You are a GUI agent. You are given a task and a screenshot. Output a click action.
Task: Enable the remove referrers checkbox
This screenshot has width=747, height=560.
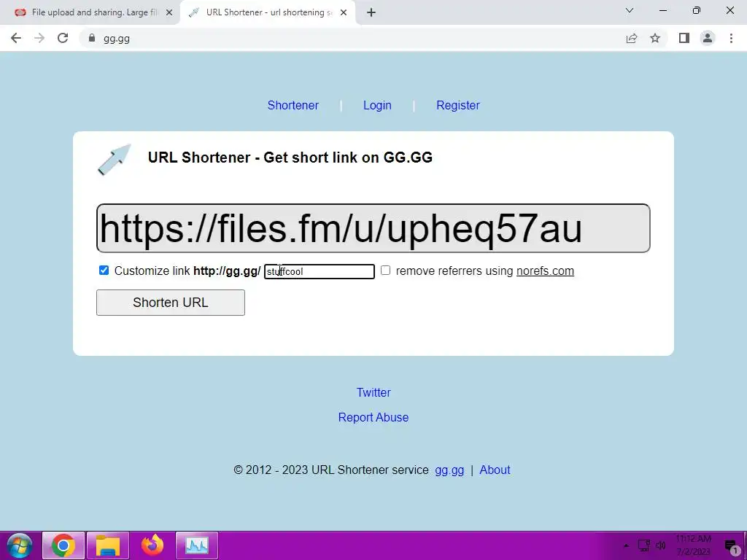click(x=385, y=271)
